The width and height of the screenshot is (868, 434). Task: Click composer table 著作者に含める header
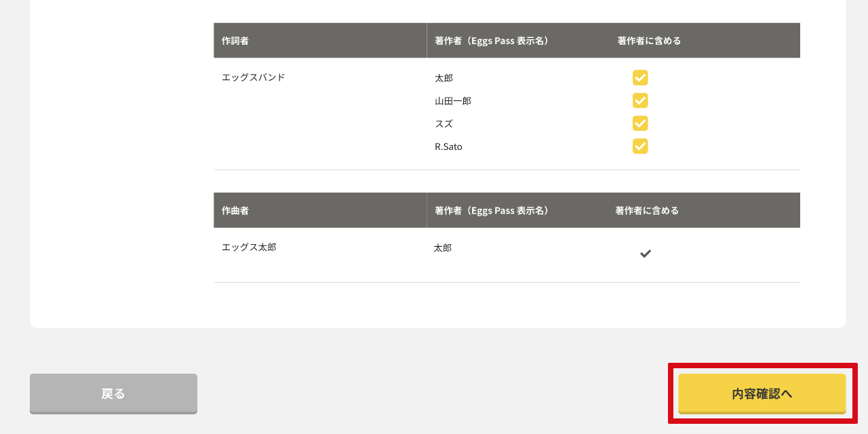647,210
